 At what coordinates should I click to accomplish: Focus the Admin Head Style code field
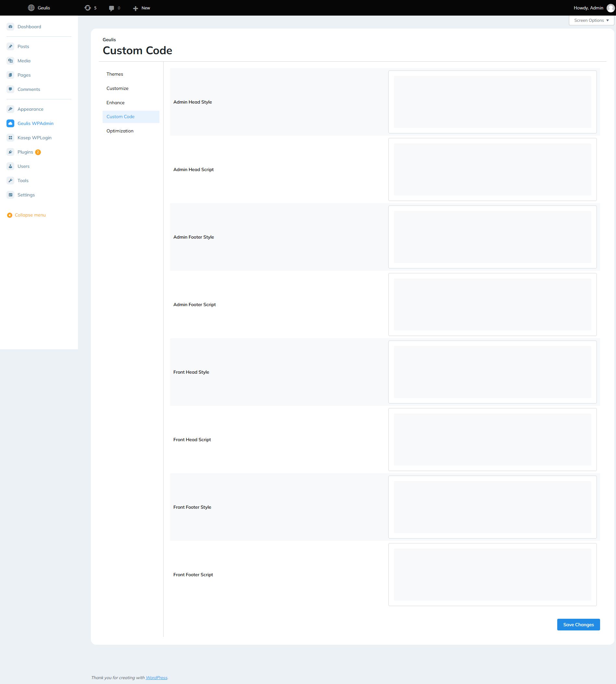(493, 102)
